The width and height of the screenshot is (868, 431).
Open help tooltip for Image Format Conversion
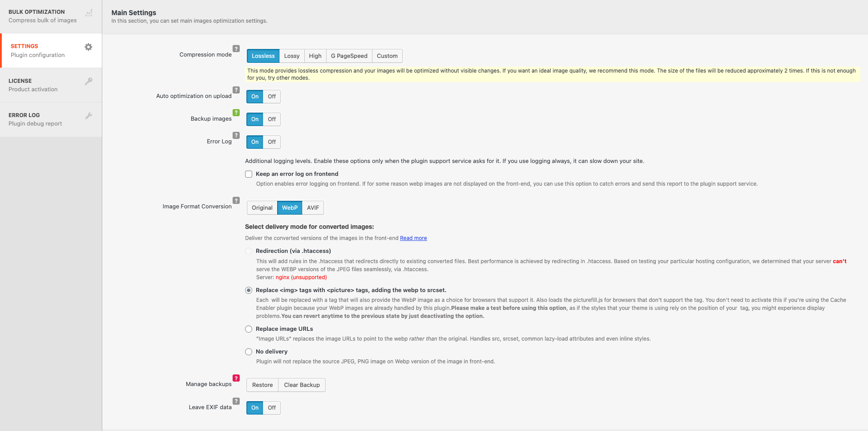point(236,200)
